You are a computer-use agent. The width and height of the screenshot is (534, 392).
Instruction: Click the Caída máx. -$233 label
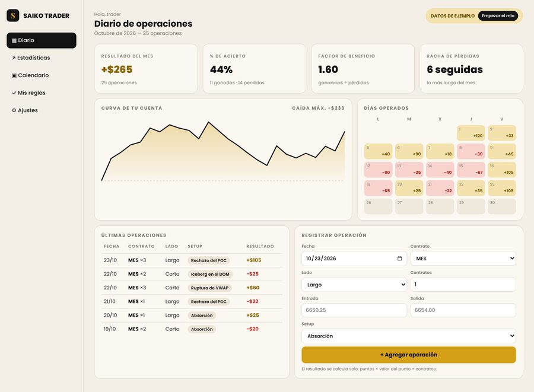(318, 108)
